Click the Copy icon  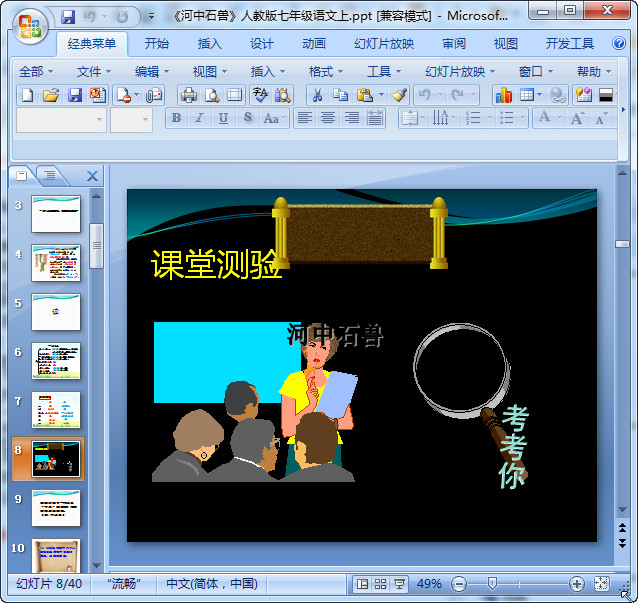[340, 95]
